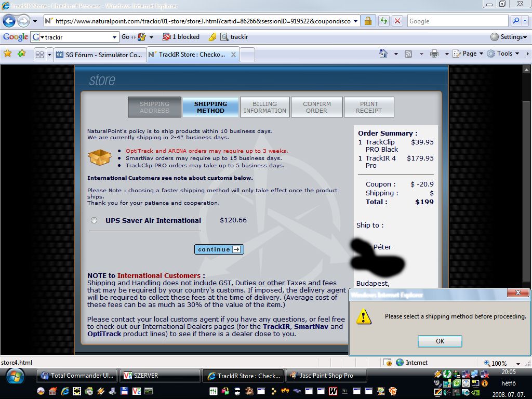Open the Page menu dropdown
The image size is (532, 399).
pos(469,54)
